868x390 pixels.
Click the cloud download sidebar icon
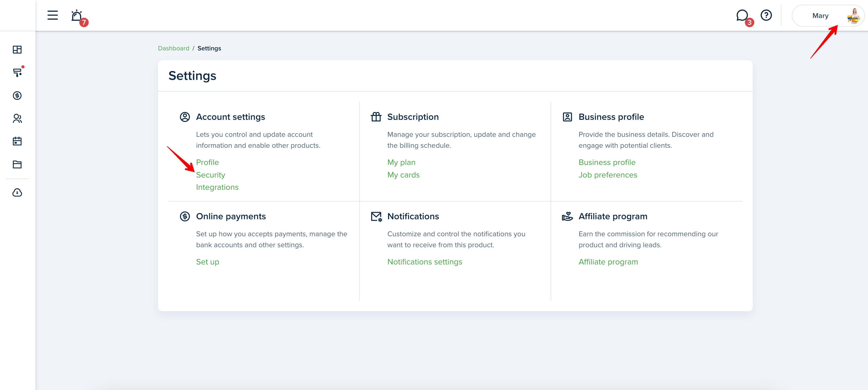[x=17, y=193]
